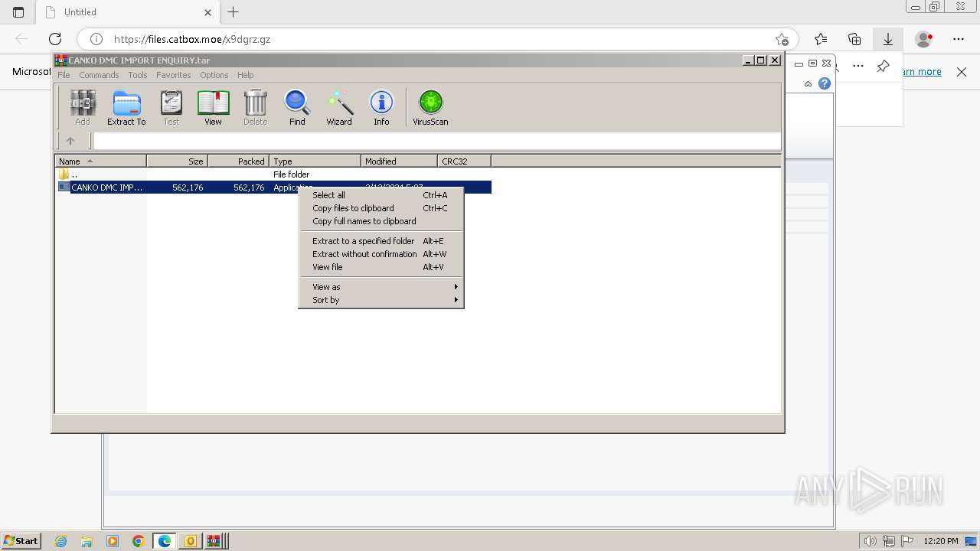Image resolution: width=980 pixels, height=551 pixels.
Task: Open the Commands menu
Action: tap(99, 75)
